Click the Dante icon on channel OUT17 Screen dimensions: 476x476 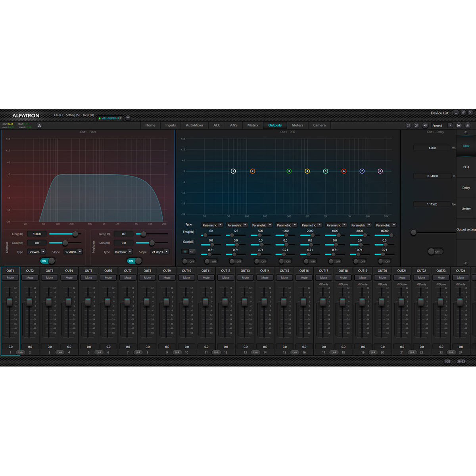click(323, 284)
